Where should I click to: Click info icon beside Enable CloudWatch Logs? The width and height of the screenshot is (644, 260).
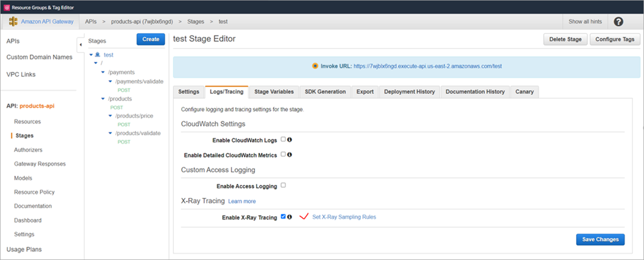pos(289,140)
